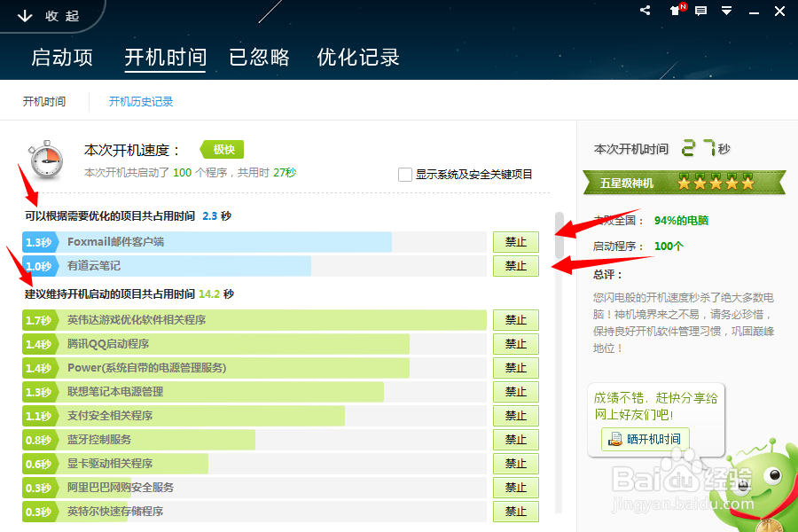Screen dimensions: 798x532
Task: Disable 阿里巴巴网购安全服务 with 禁止
Action: (x=515, y=487)
